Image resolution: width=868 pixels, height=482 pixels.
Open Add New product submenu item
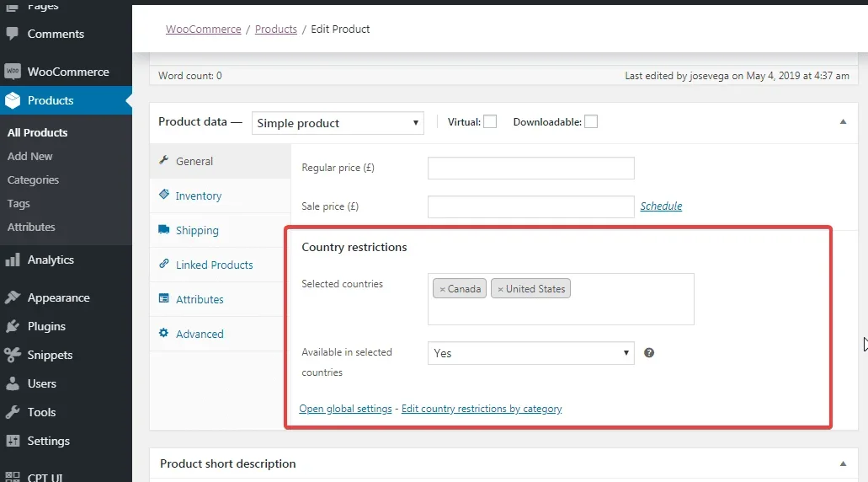pyautogui.click(x=30, y=156)
